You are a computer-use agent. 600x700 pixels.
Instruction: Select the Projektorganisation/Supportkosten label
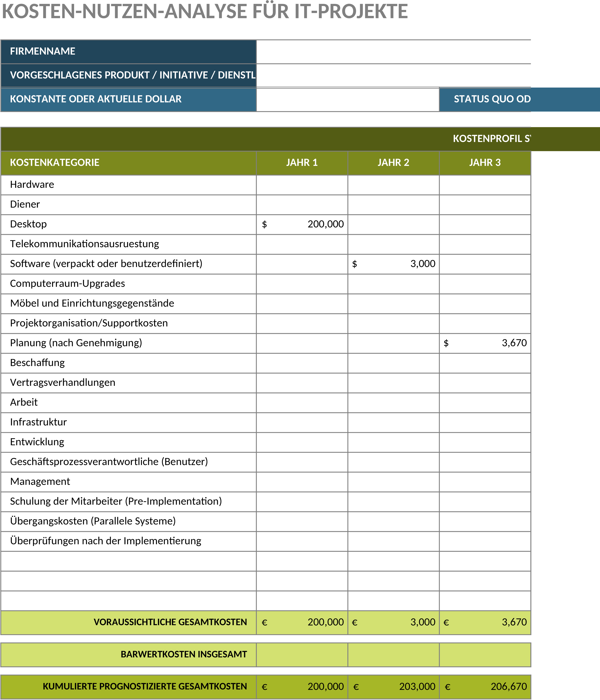tap(89, 323)
